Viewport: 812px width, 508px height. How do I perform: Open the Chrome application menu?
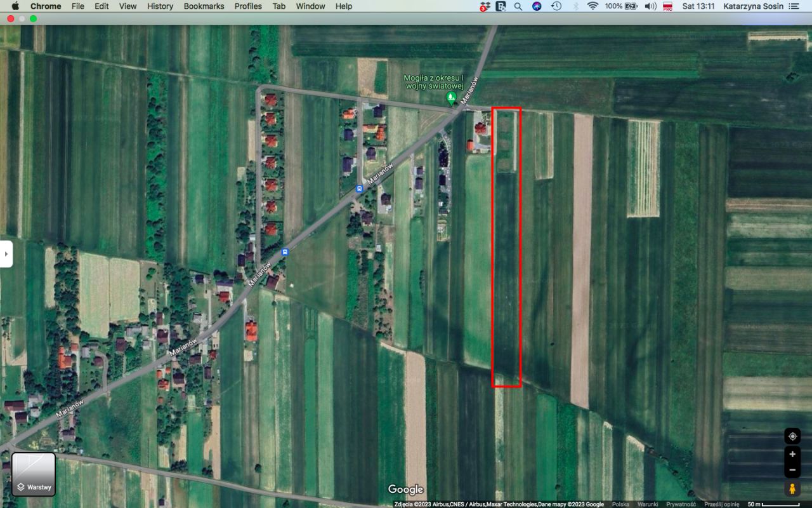tap(46, 6)
